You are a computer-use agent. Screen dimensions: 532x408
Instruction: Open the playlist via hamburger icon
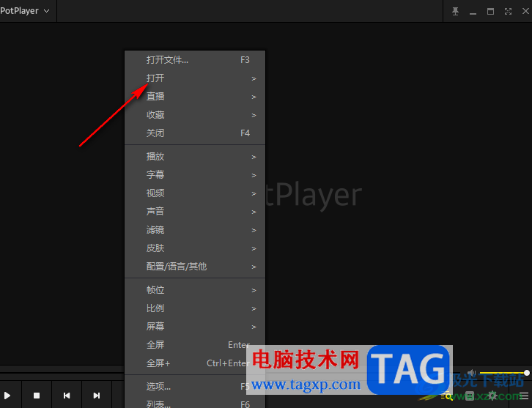(x=524, y=396)
